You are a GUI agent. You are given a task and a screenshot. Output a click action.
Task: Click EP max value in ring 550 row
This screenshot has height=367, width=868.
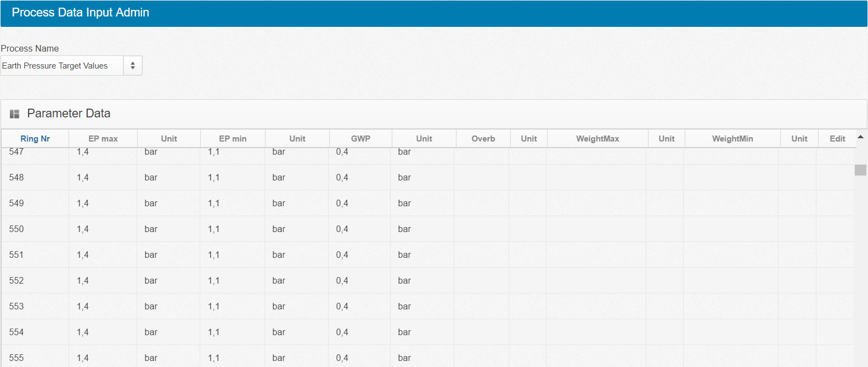(83, 229)
